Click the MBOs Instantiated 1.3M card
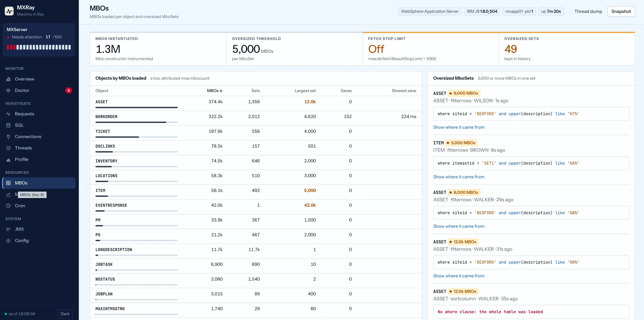 pyautogui.click(x=158, y=49)
